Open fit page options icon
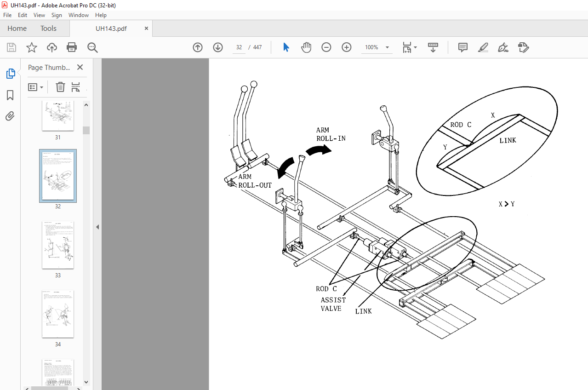 409,47
